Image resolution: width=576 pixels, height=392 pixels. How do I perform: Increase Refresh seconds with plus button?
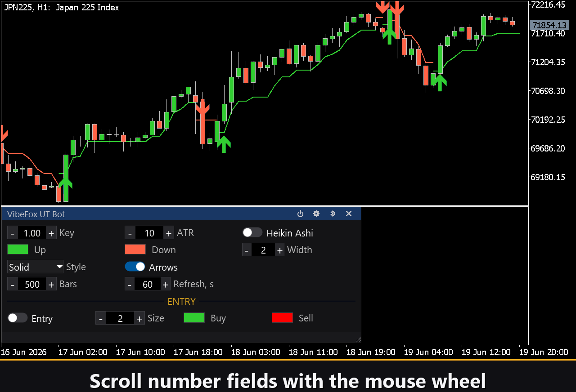point(166,284)
